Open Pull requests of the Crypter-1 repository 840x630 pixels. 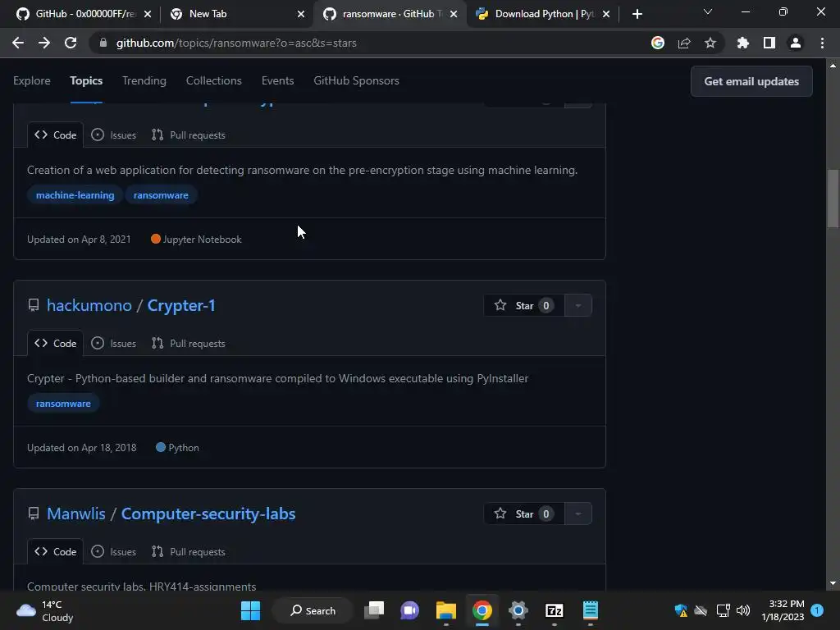(188, 344)
